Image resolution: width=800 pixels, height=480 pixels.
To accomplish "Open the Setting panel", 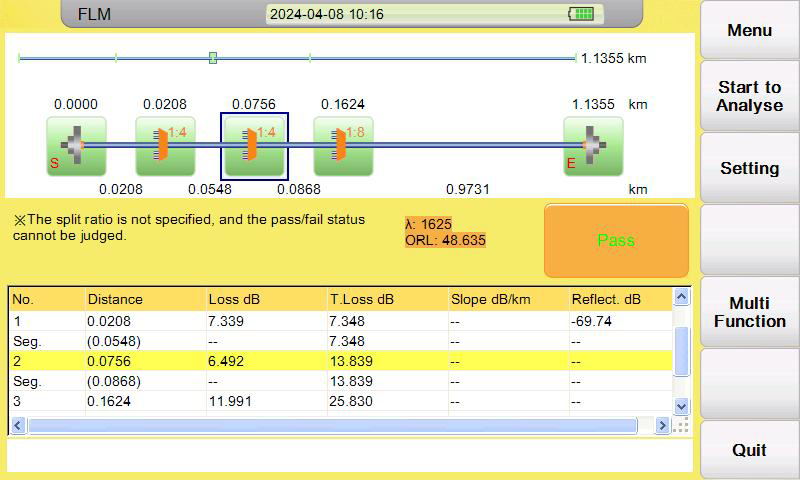I will tap(749, 168).
